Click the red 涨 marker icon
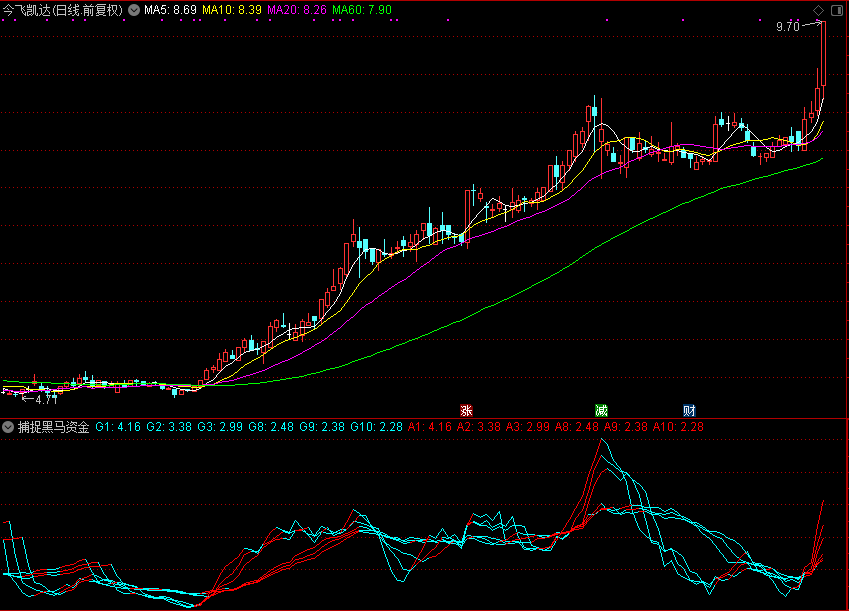The height and width of the screenshot is (611, 849). click(466, 410)
